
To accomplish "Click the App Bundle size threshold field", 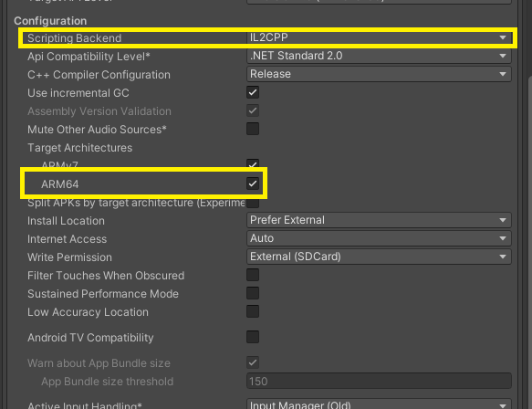I will point(379,381).
